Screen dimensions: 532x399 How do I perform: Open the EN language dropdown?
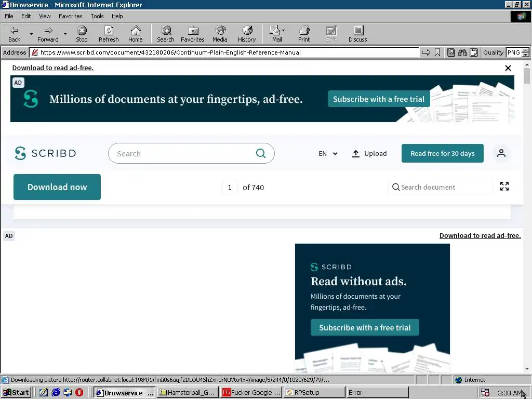328,153
